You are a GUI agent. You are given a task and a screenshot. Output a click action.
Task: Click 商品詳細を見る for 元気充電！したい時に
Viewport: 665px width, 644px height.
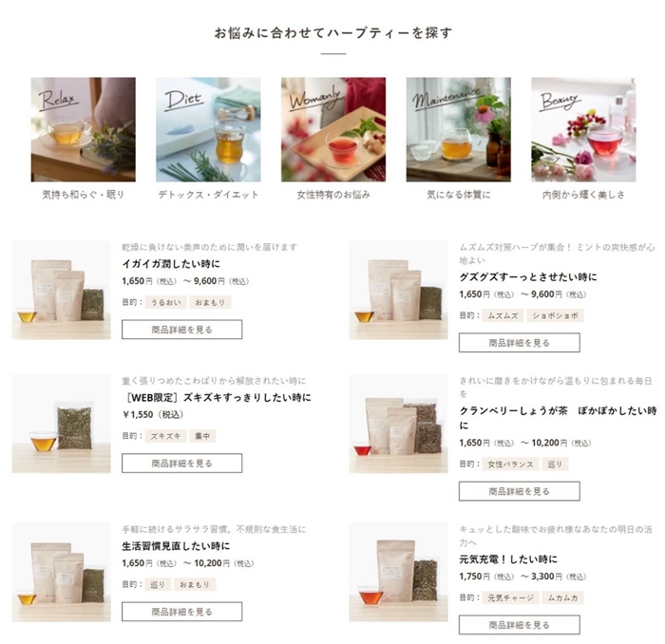pyautogui.click(x=519, y=624)
